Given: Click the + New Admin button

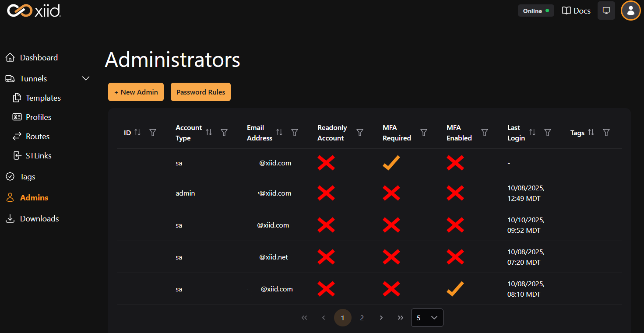Looking at the screenshot, I should [x=136, y=92].
